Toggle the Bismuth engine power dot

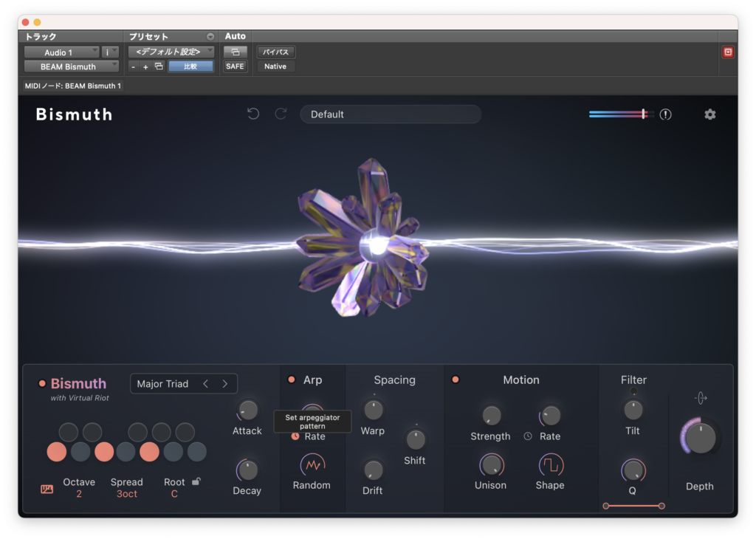(x=42, y=384)
